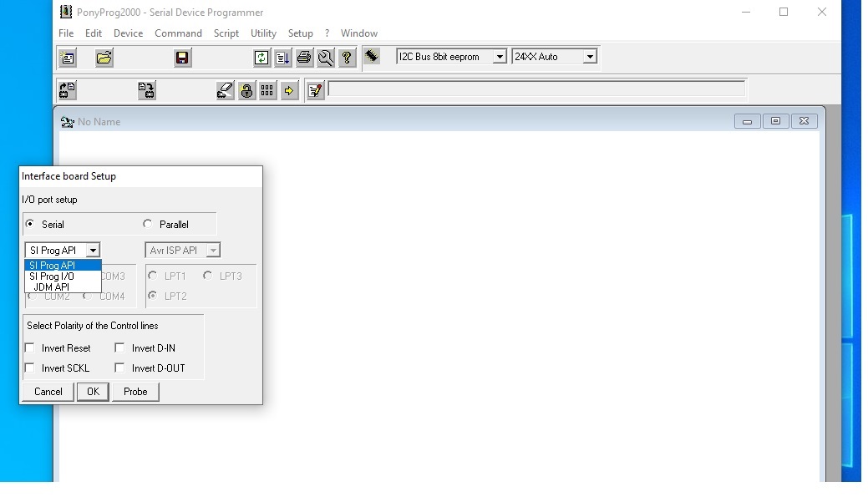This screenshot has height=497, width=868.
Task: Click the Probe button
Action: (135, 391)
